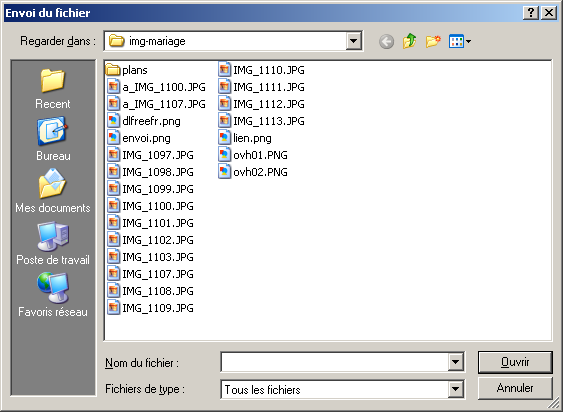The image size is (564, 413).
Task: Click the Ouvrir button
Action: [515, 362]
